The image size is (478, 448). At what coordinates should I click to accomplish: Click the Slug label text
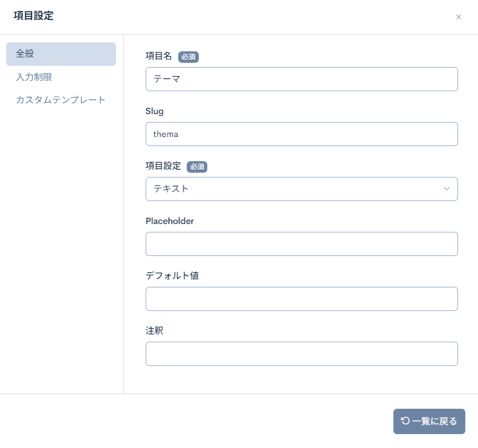click(155, 111)
